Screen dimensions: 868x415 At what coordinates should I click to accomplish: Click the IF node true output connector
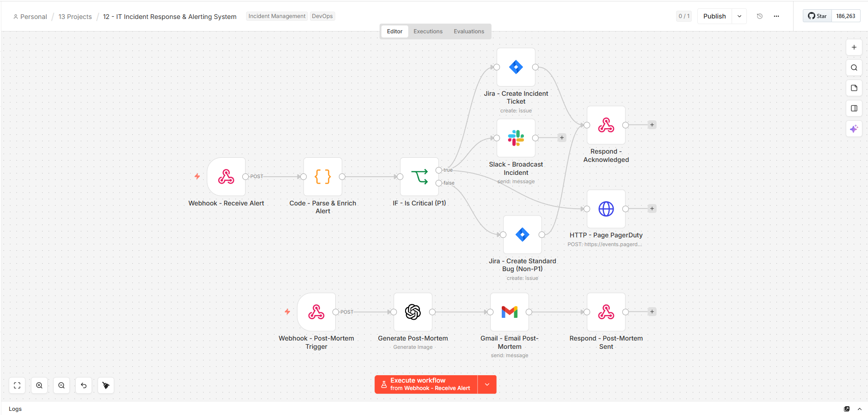(439, 170)
